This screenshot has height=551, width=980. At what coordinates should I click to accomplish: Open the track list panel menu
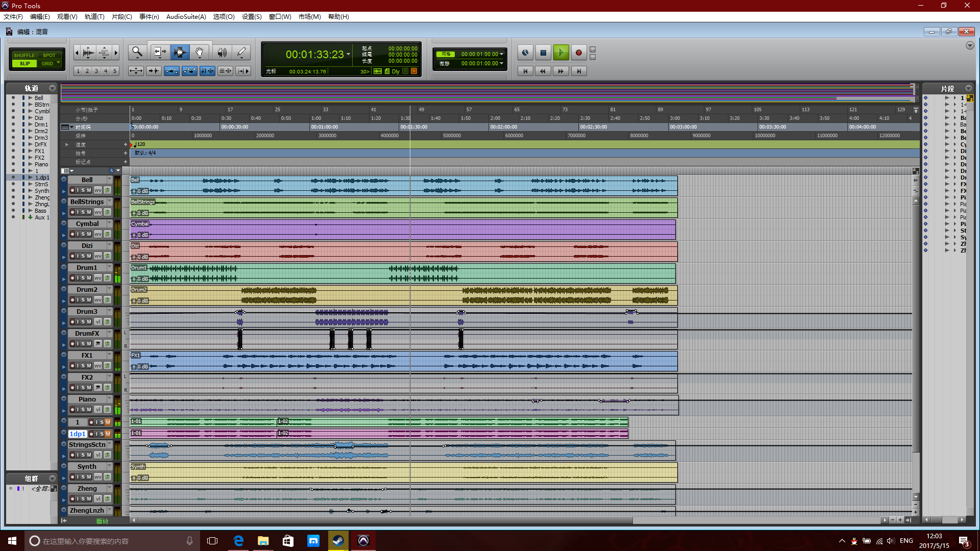[52, 88]
